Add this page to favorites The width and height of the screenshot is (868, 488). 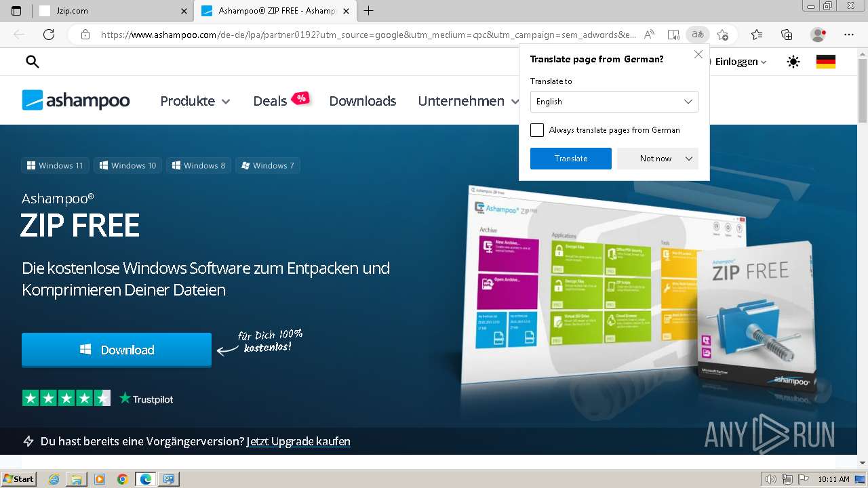[723, 35]
